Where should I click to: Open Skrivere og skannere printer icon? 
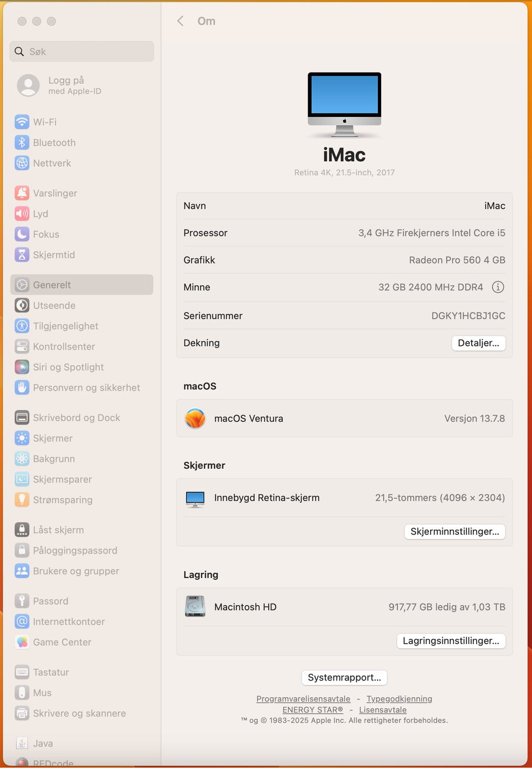(x=22, y=713)
